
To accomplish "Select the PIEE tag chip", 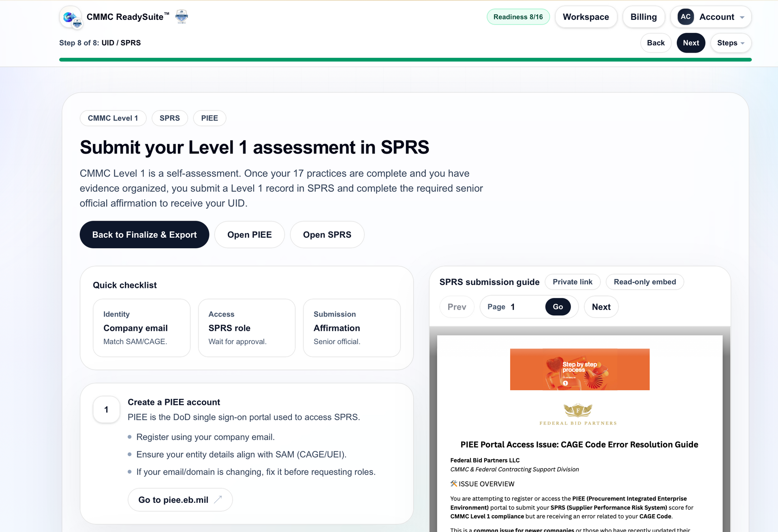I will [209, 118].
